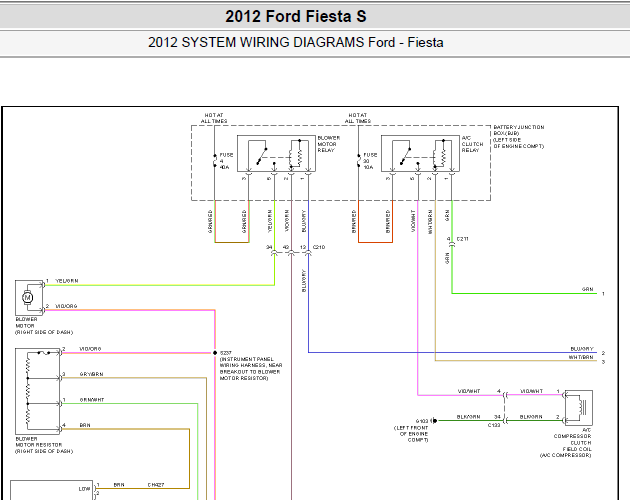The height and width of the screenshot is (500, 630).
Task: Click the 'BLOWER MOTOR (RIGHT SIDE OF DASH)' caption
Action: (x=44, y=326)
